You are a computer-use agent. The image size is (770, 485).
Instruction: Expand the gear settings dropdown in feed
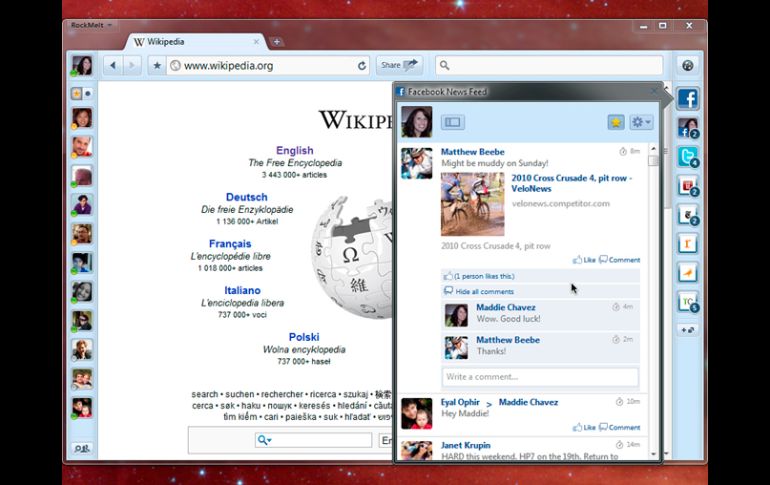[641, 122]
